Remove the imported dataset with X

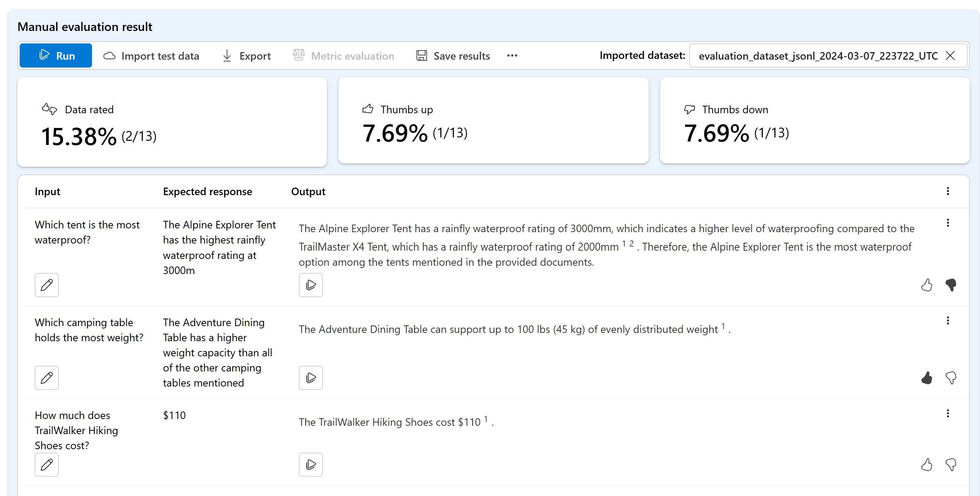tap(950, 55)
